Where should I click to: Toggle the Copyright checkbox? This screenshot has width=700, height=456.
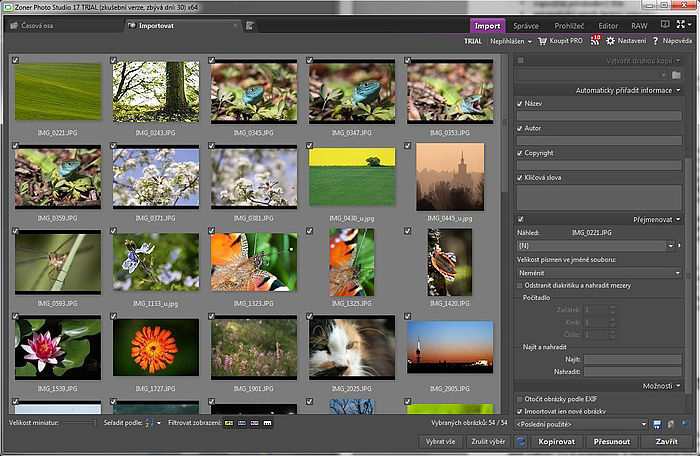click(520, 153)
